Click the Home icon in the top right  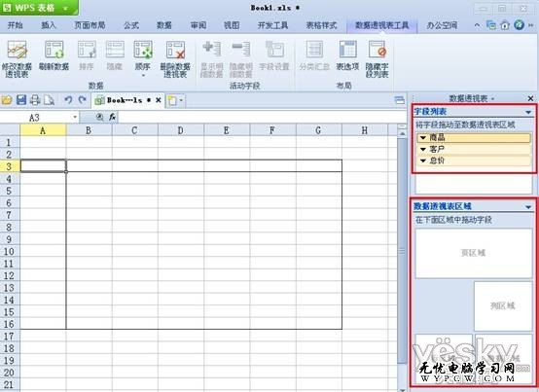(x=505, y=25)
